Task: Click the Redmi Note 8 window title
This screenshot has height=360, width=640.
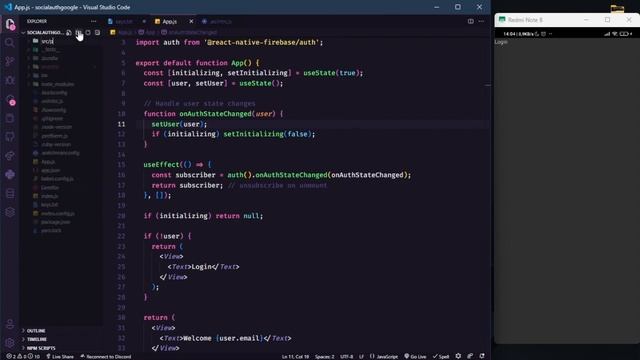Action: click(525, 20)
